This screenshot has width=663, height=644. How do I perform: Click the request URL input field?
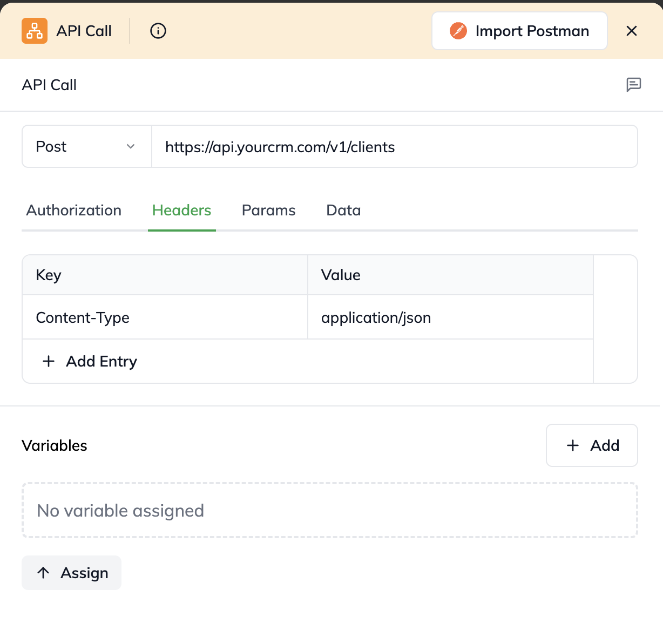pos(394,147)
